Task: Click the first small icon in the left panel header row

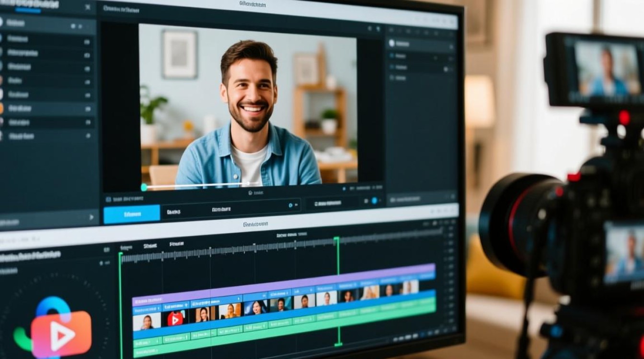Action: click(73, 26)
